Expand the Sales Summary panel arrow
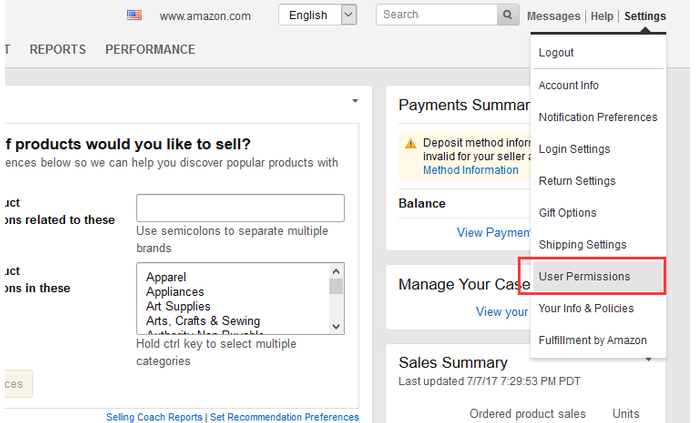Image resolution: width=700 pixels, height=423 pixels. pos(649,359)
